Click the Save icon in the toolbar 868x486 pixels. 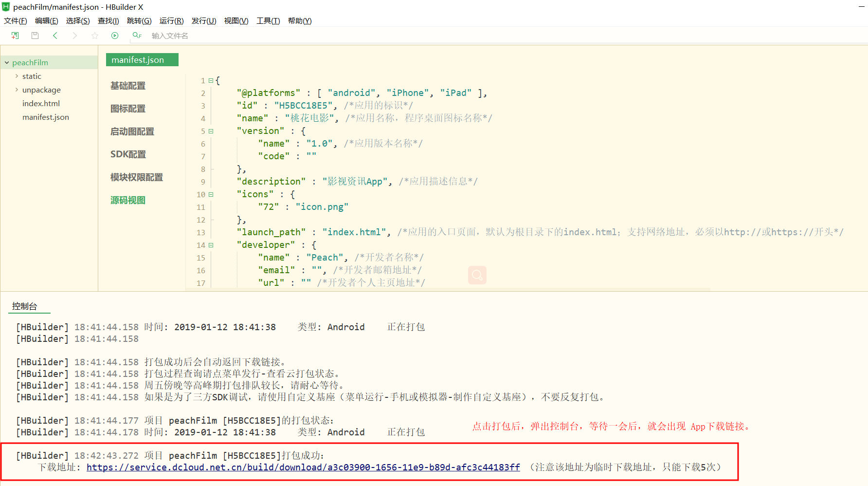click(35, 35)
